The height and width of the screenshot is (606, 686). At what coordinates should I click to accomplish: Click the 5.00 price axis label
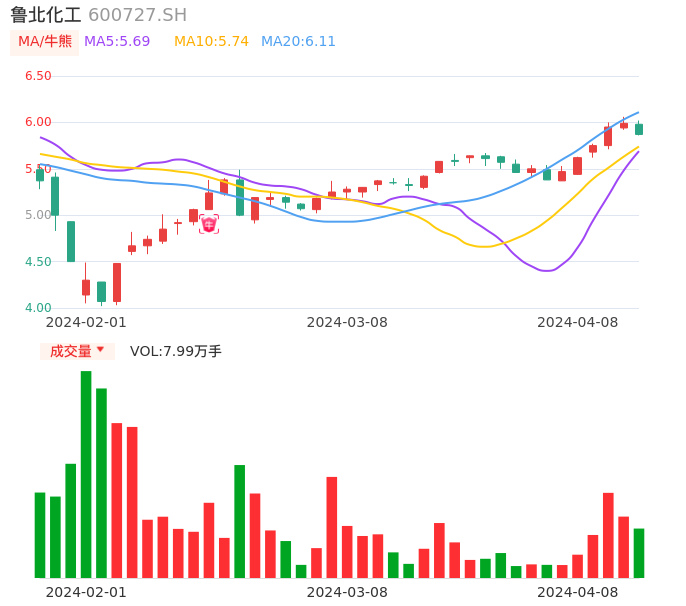pos(38,215)
